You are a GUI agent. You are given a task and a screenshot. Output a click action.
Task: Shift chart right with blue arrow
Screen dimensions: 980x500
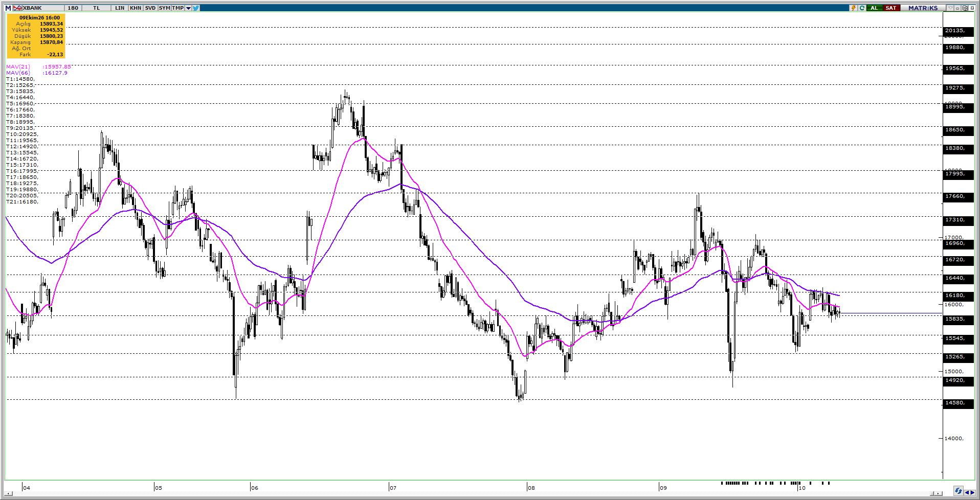click(972, 493)
